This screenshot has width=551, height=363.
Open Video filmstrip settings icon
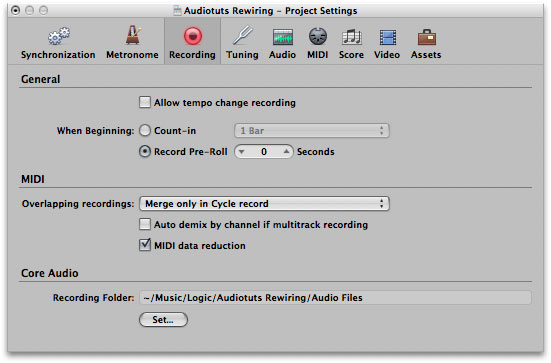point(387,37)
